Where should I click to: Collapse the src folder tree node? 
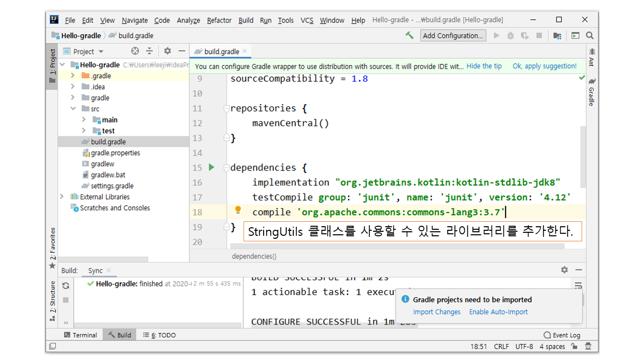pyautogui.click(x=73, y=109)
